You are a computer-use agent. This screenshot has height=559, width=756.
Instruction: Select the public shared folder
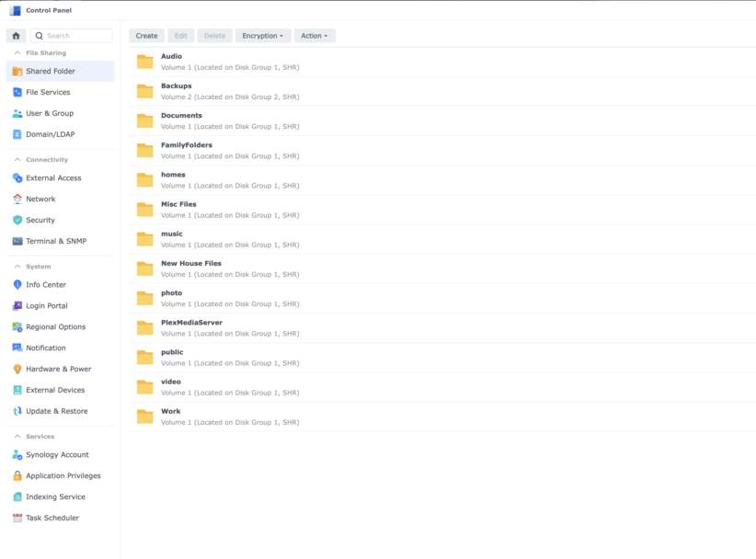[x=442, y=358]
